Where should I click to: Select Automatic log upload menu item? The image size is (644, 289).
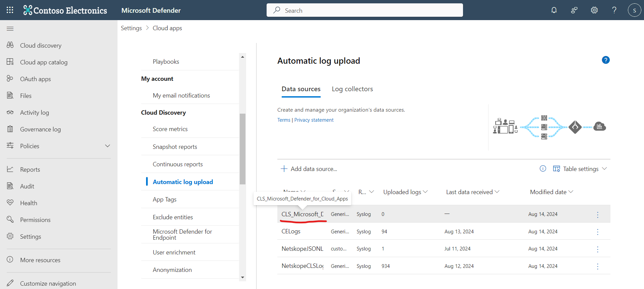183,182
